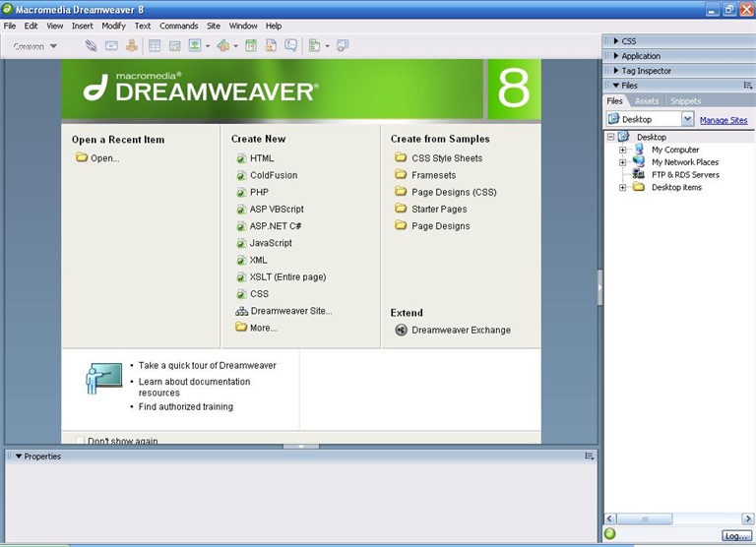
Task: Open the Common insert category dropdown
Action: pyautogui.click(x=34, y=46)
